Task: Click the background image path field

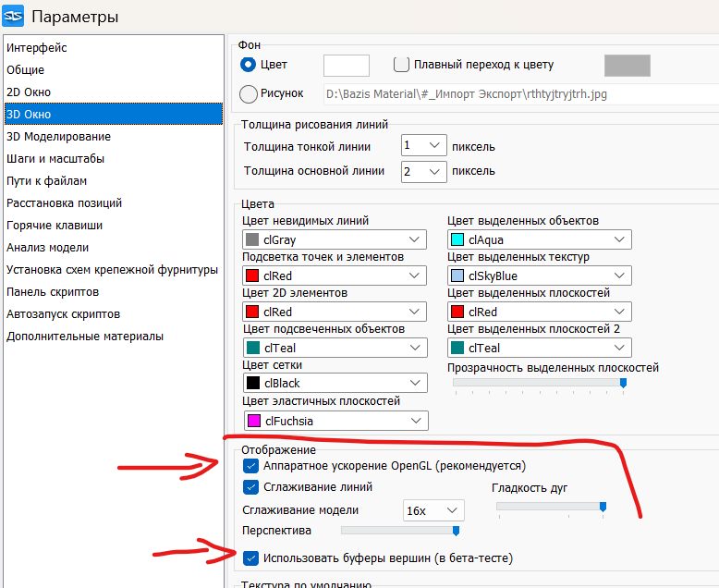Action: tap(521, 94)
